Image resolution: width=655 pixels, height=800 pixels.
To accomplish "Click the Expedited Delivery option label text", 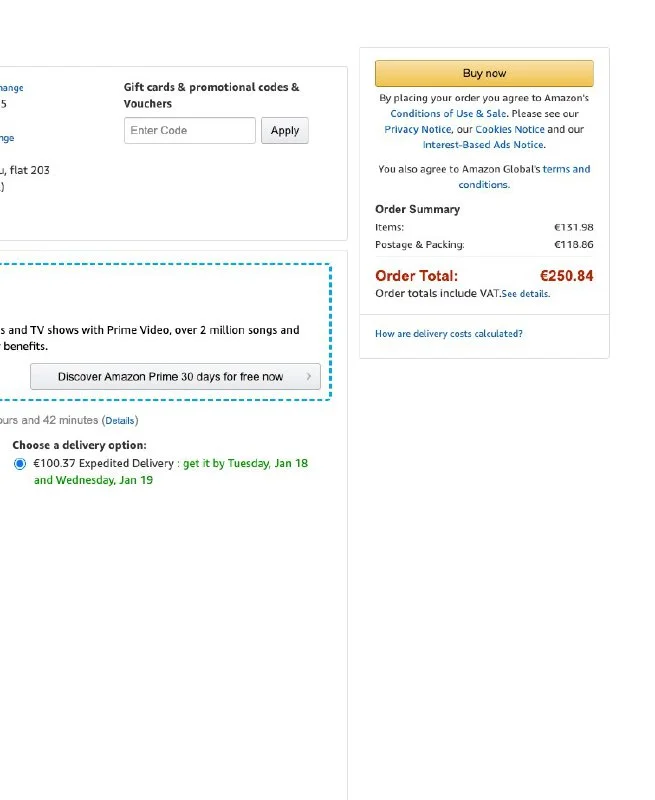I will pos(105,464).
